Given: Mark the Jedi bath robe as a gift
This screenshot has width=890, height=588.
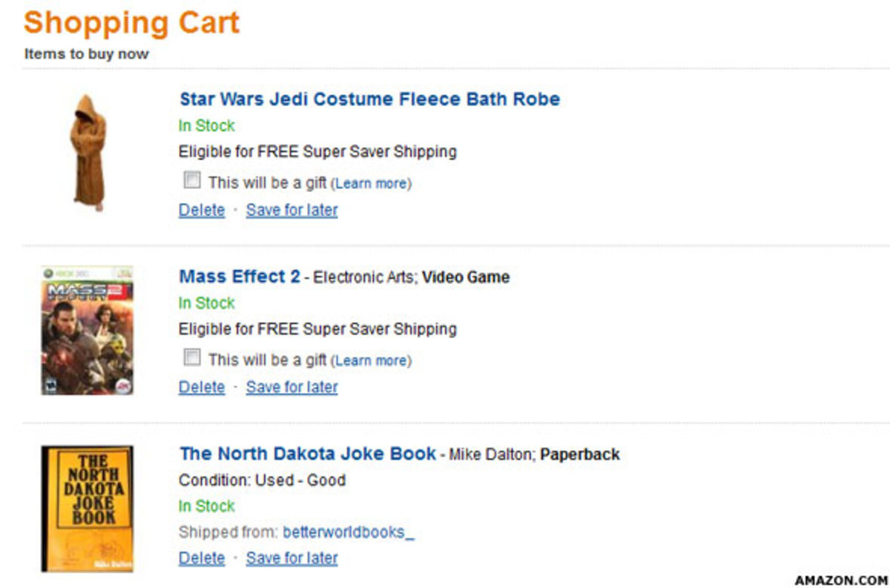Looking at the screenshot, I should 192,180.
